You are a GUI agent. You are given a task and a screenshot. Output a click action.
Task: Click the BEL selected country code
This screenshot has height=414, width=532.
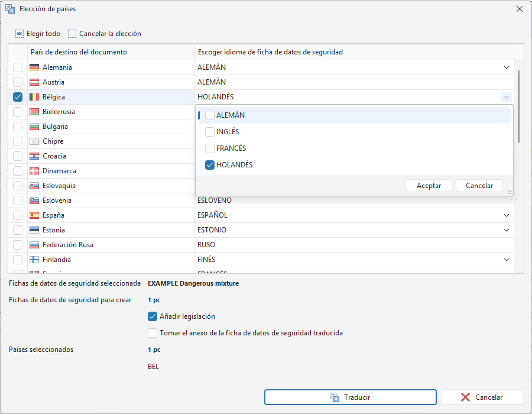pyautogui.click(x=153, y=367)
